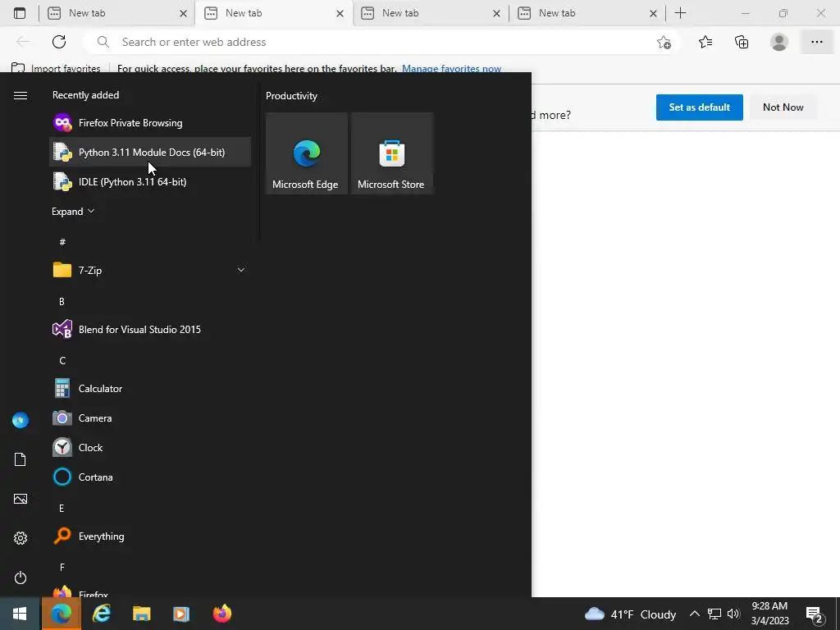840x630 pixels.
Task: Dismiss with the Not Now button
Action: tap(783, 107)
